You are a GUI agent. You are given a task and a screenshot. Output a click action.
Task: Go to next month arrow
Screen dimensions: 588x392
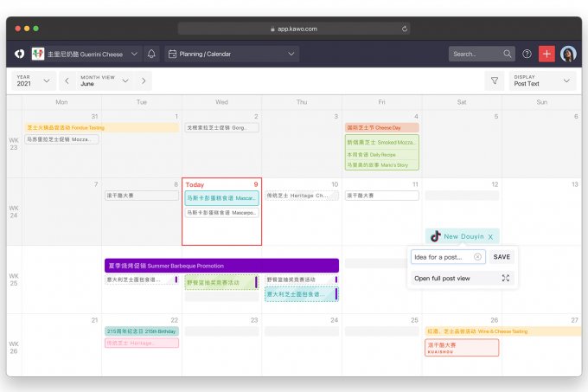coord(144,80)
